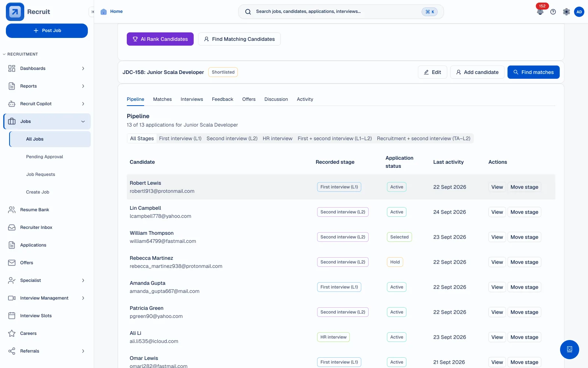Click the Shortlisted status badge

pos(223,72)
